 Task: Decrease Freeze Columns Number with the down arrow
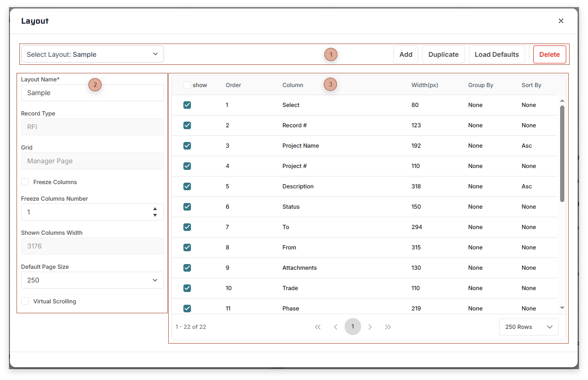155,214
